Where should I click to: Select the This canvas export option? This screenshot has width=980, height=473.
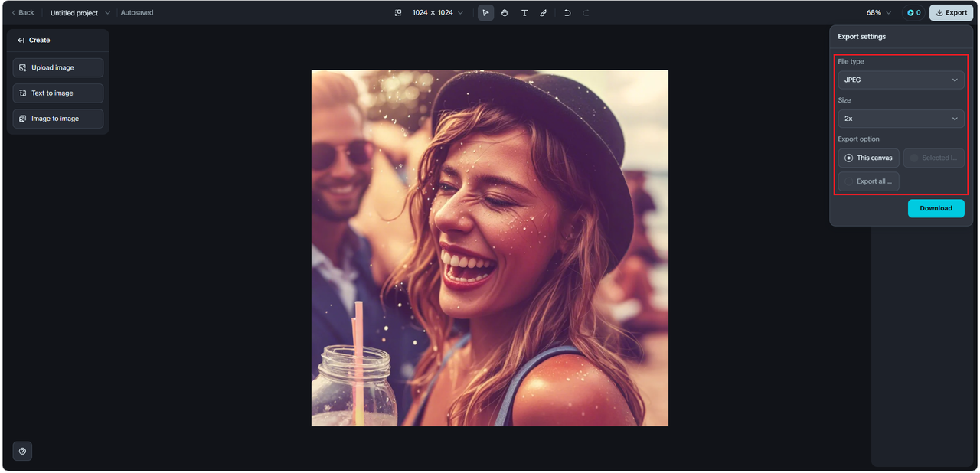pos(868,158)
